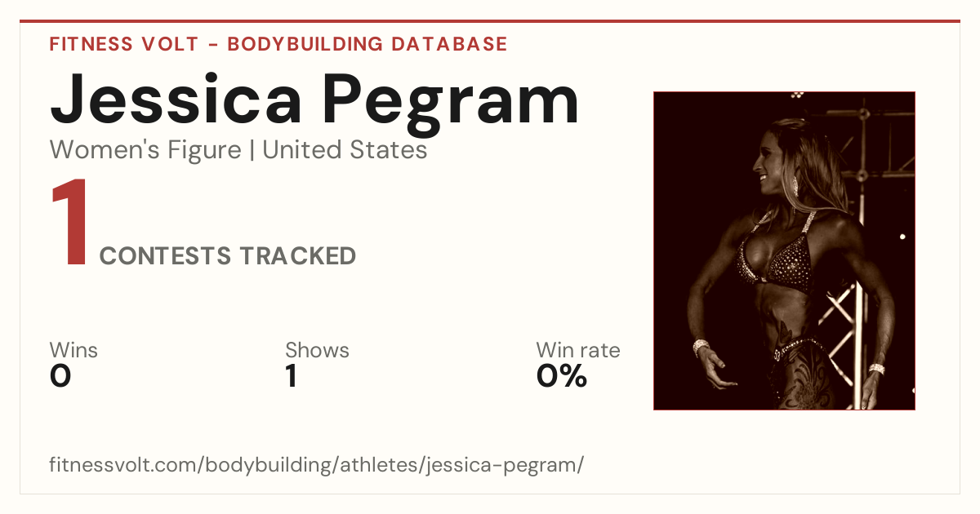Select the Contests Tracked label
The image size is (980, 514).
tap(228, 256)
